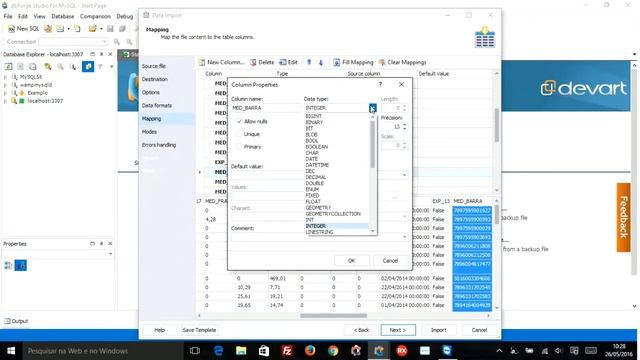This screenshot has width=640, height=360.
Task: Go to the Errors handling wizard step
Action: 159,145
